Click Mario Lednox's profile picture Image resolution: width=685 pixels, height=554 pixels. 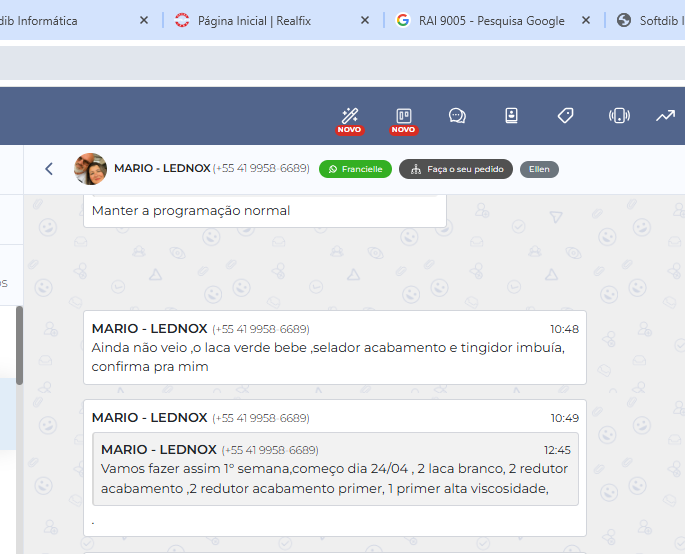pyautogui.click(x=91, y=169)
